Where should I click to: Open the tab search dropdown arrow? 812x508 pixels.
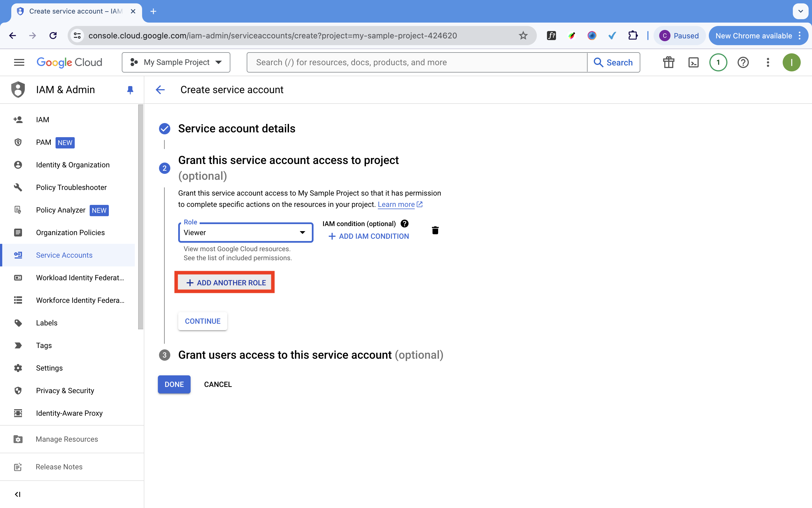[x=800, y=11]
